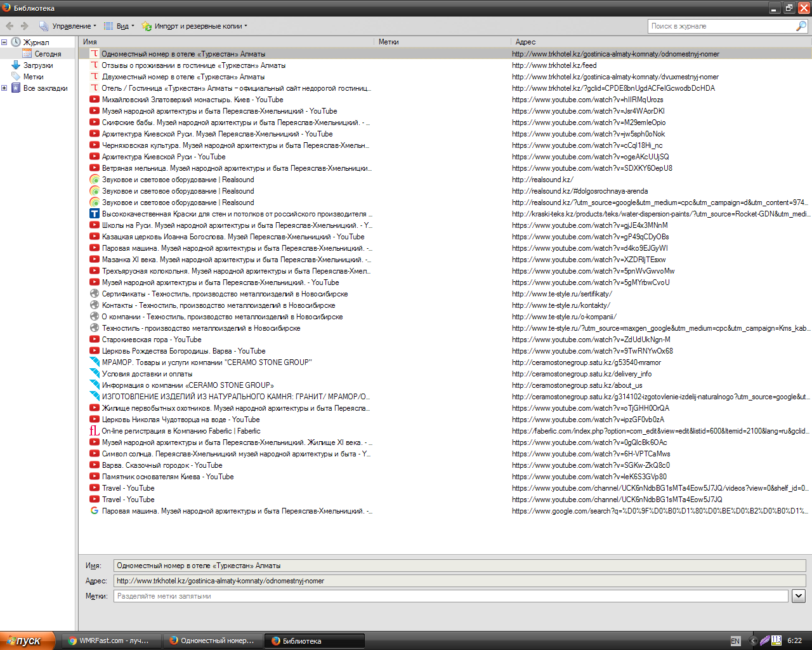Sort by the Адрес column header
812x650 pixels.
tap(661, 42)
